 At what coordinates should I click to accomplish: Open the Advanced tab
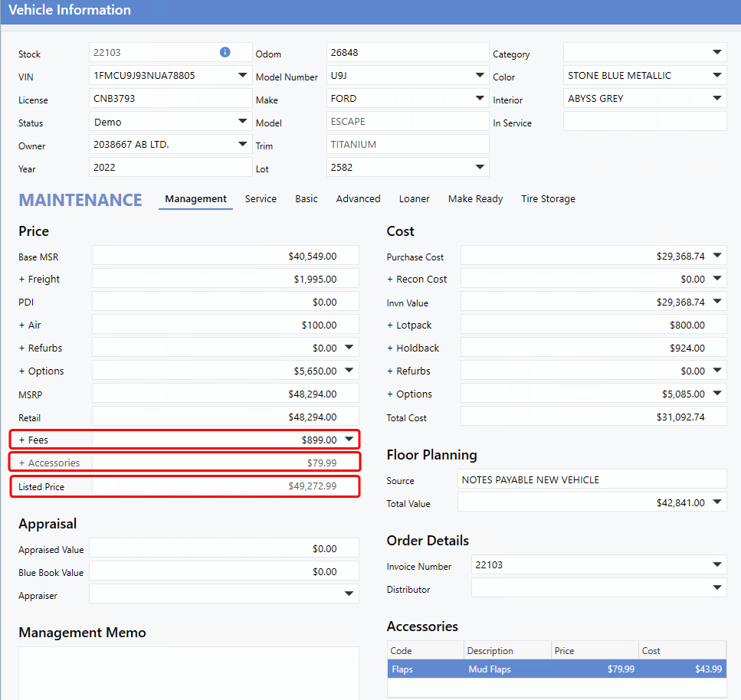click(358, 198)
